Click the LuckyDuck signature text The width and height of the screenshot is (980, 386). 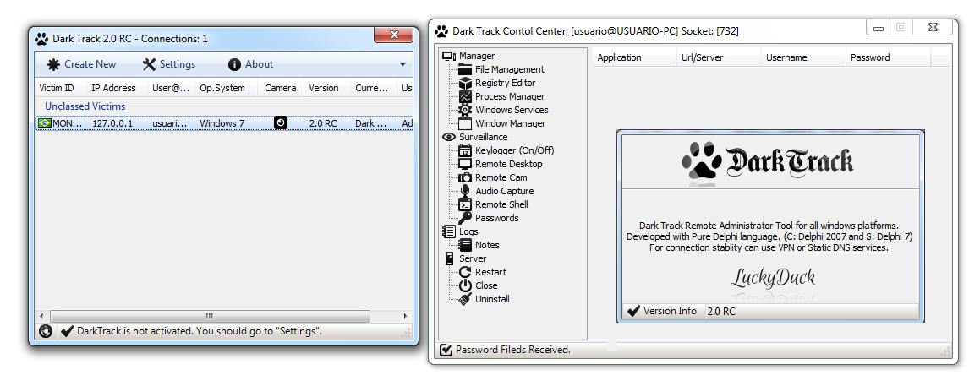[x=773, y=277]
